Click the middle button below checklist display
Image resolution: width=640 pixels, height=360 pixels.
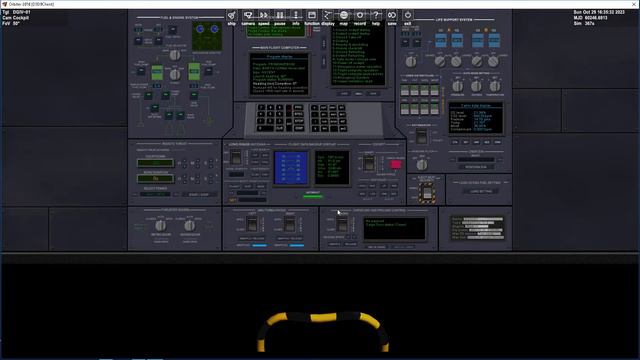(x=359, y=94)
